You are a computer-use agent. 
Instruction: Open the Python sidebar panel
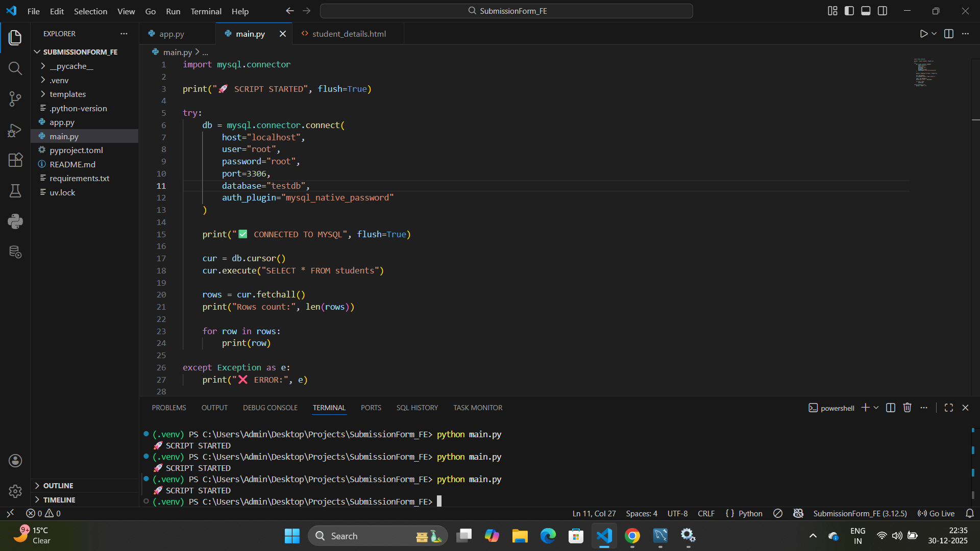[x=15, y=221]
